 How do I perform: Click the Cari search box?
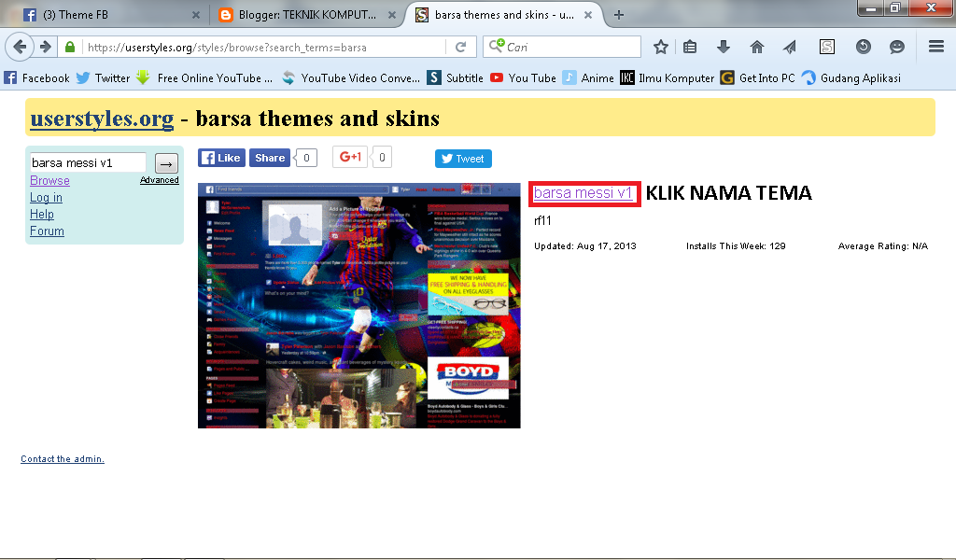[x=562, y=47]
